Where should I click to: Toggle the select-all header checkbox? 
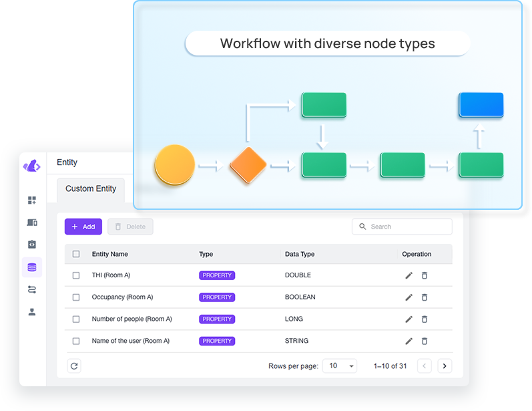click(x=76, y=254)
